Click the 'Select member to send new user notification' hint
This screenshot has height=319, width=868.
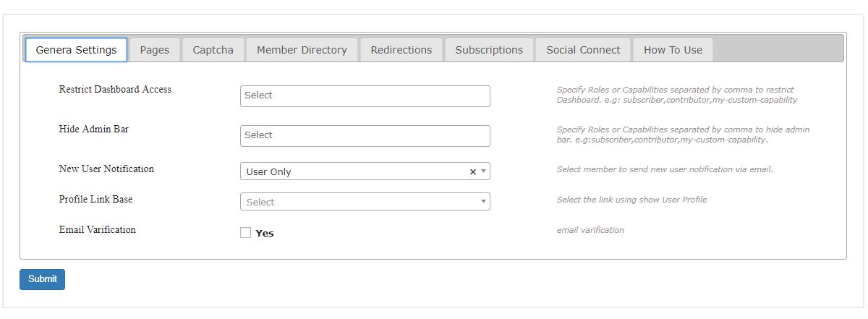[665, 169]
